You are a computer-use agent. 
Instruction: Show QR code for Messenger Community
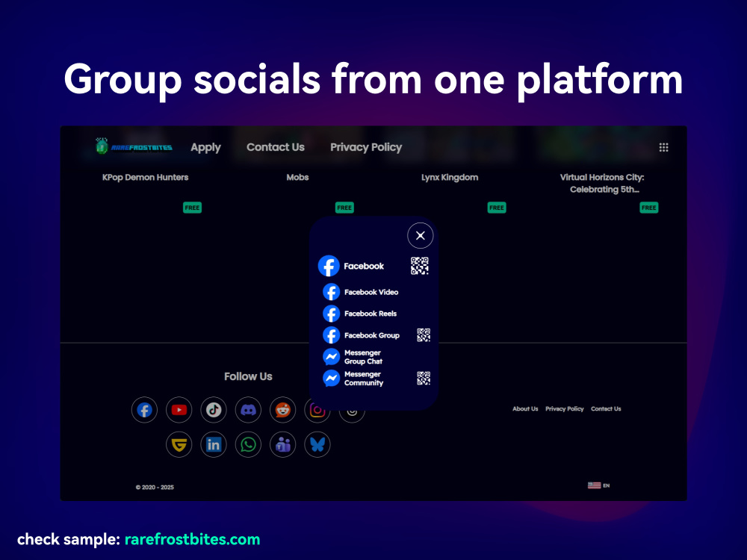click(x=424, y=379)
